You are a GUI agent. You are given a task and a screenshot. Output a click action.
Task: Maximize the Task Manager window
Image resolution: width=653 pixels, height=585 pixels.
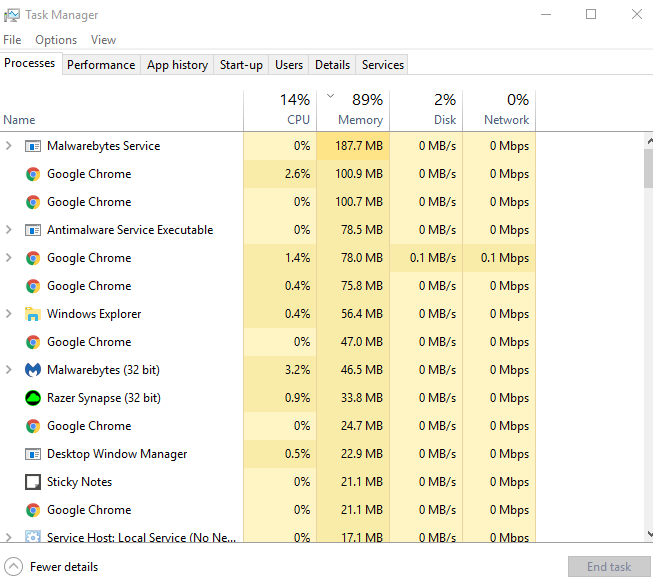tap(591, 15)
